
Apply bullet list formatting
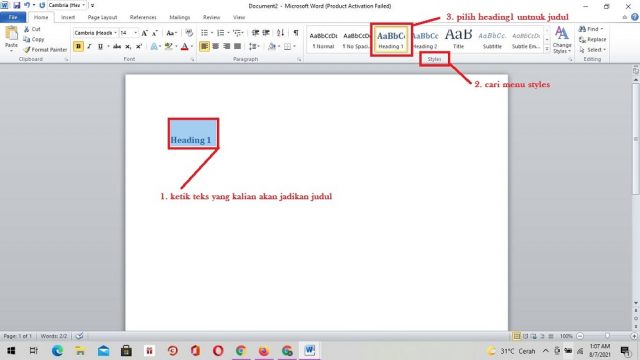coord(204,33)
